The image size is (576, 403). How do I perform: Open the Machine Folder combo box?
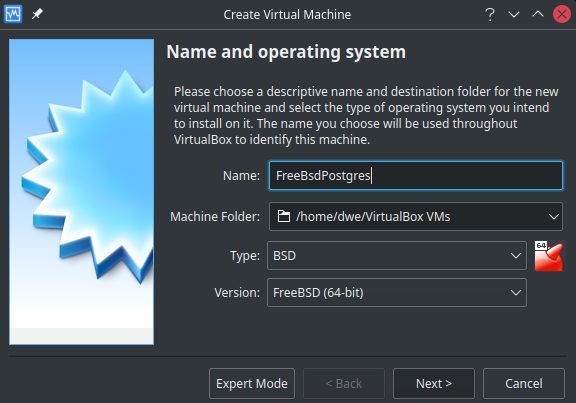pyautogui.click(x=415, y=216)
